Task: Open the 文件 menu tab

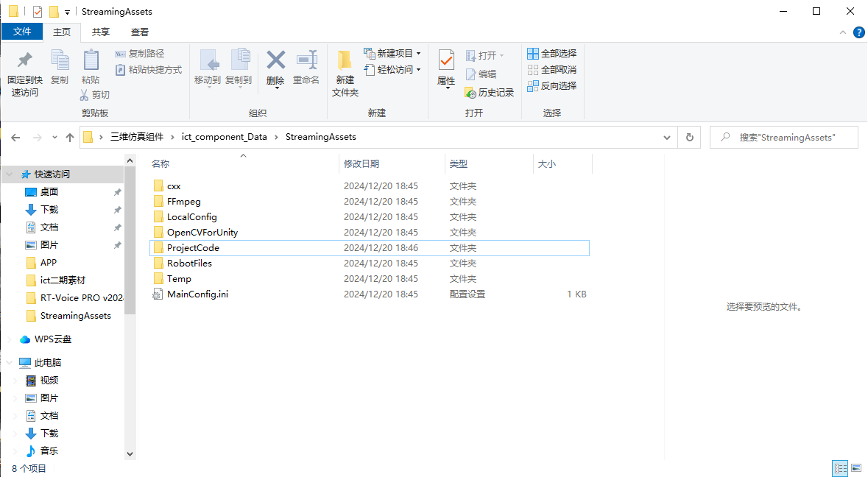Action: coord(22,32)
